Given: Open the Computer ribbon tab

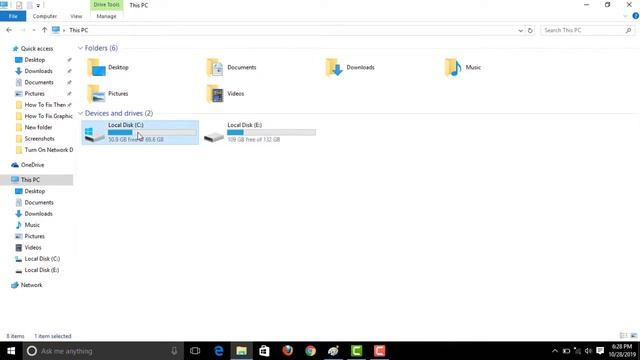Looking at the screenshot, I should click(x=44, y=16).
